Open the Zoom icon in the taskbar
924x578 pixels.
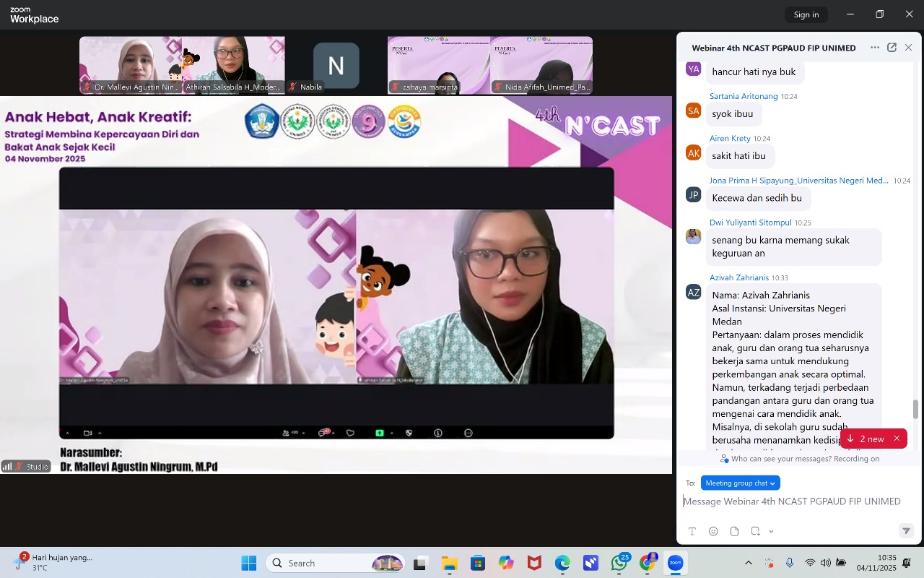tap(675, 563)
